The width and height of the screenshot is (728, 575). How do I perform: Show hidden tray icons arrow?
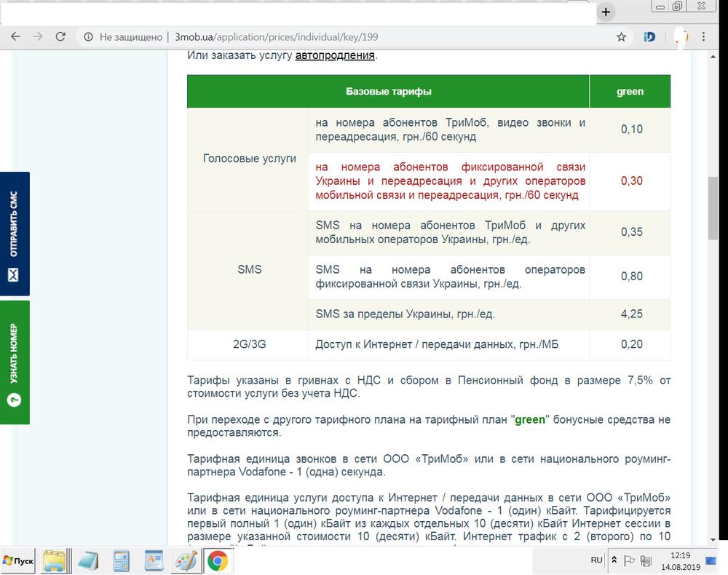tap(614, 560)
